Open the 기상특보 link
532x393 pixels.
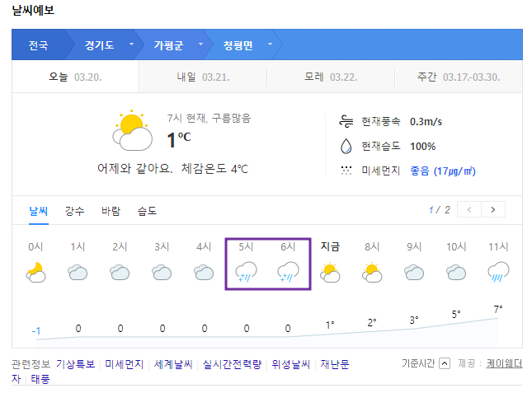tap(76, 364)
